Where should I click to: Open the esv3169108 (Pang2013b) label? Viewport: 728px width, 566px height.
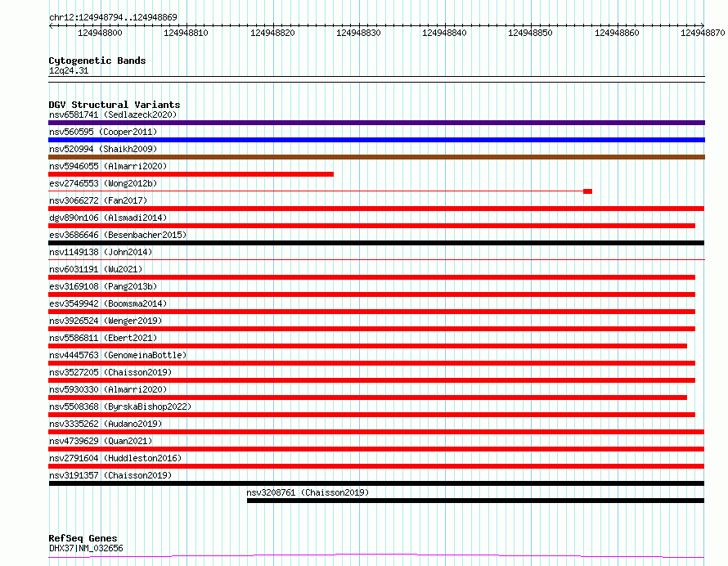103,286
